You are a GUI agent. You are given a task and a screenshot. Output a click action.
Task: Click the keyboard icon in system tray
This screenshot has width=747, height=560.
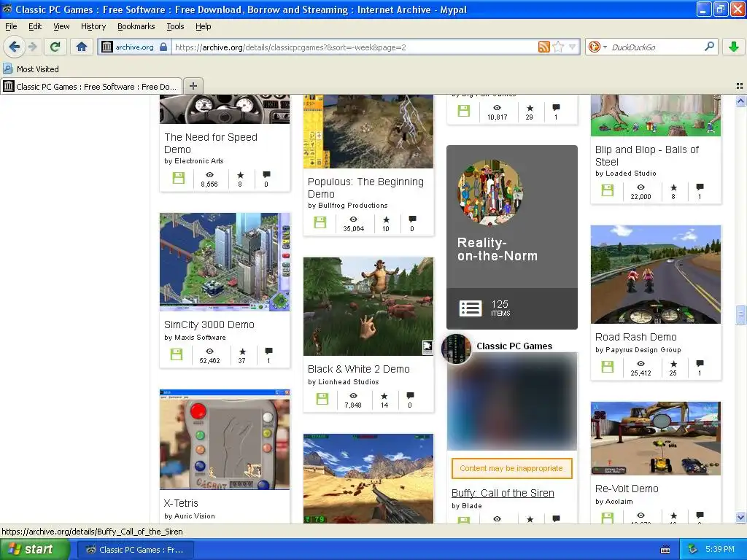[x=665, y=550]
